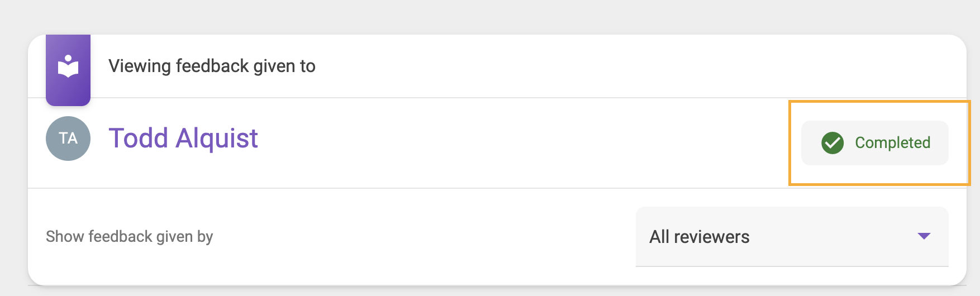Open Todd Alquist's profile name link
Viewport: 980px width, 296px height.
click(183, 139)
